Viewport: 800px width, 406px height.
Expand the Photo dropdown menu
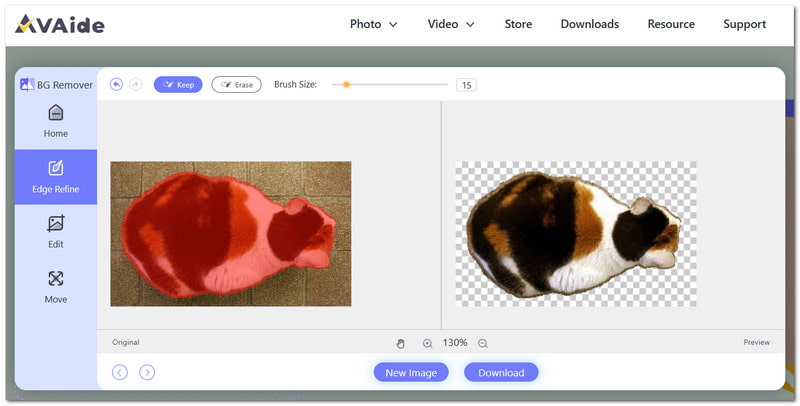tap(373, 24)
